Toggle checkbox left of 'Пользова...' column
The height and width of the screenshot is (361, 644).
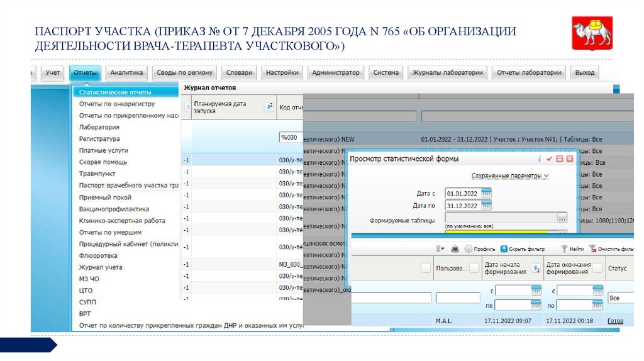click(426, 268)
